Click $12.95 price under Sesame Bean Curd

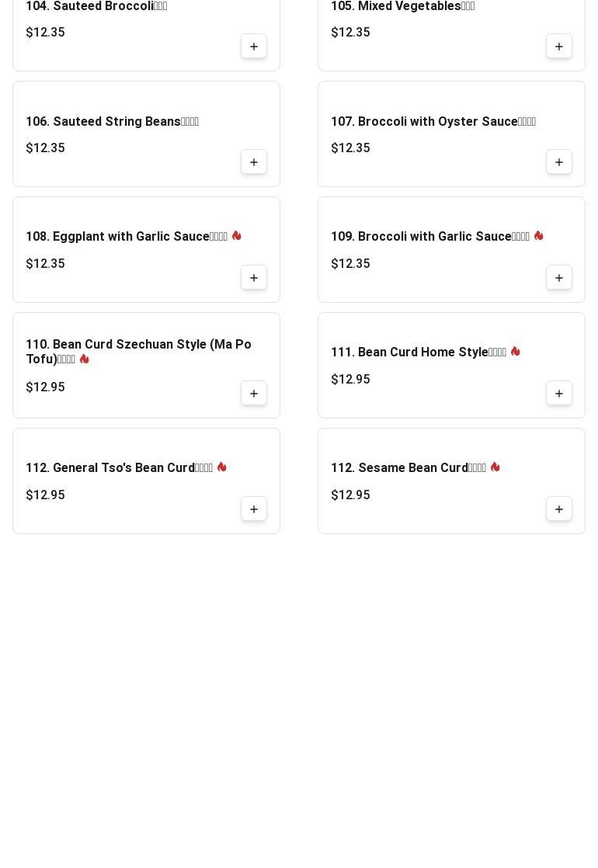[350, 495]
